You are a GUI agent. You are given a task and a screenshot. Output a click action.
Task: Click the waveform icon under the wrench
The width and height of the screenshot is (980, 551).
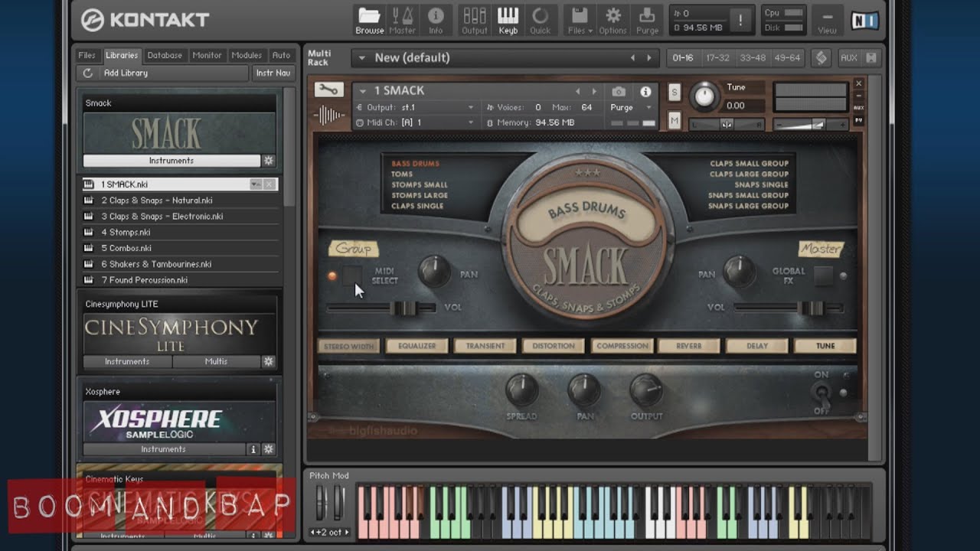328,116
